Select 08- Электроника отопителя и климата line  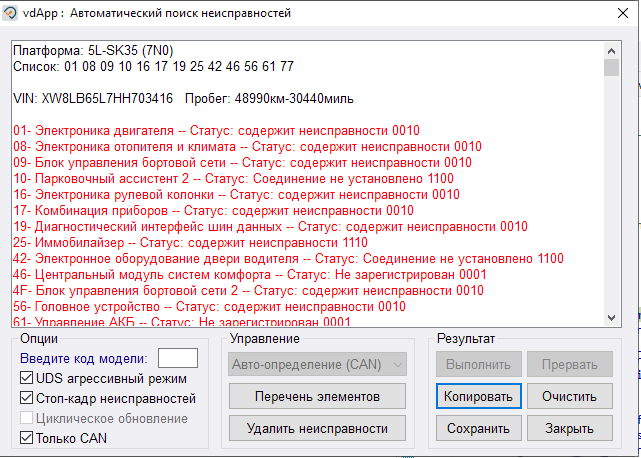point(247,147)
